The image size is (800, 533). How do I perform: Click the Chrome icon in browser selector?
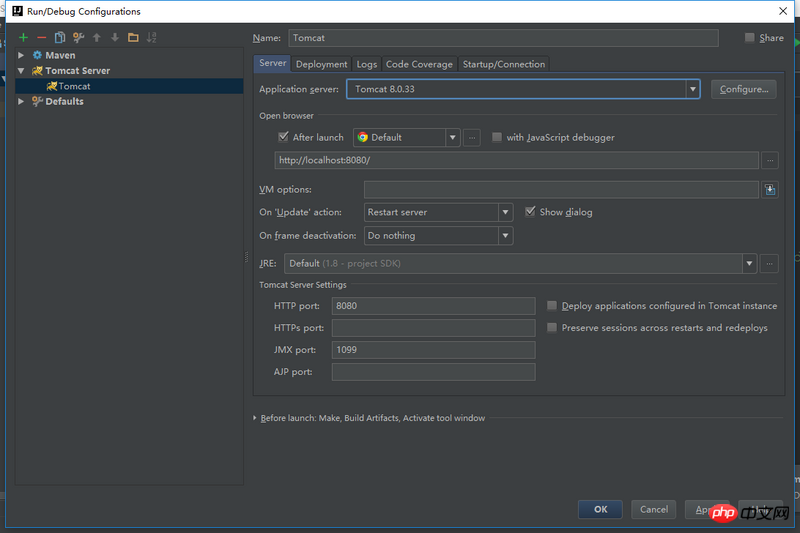(363, 137)
